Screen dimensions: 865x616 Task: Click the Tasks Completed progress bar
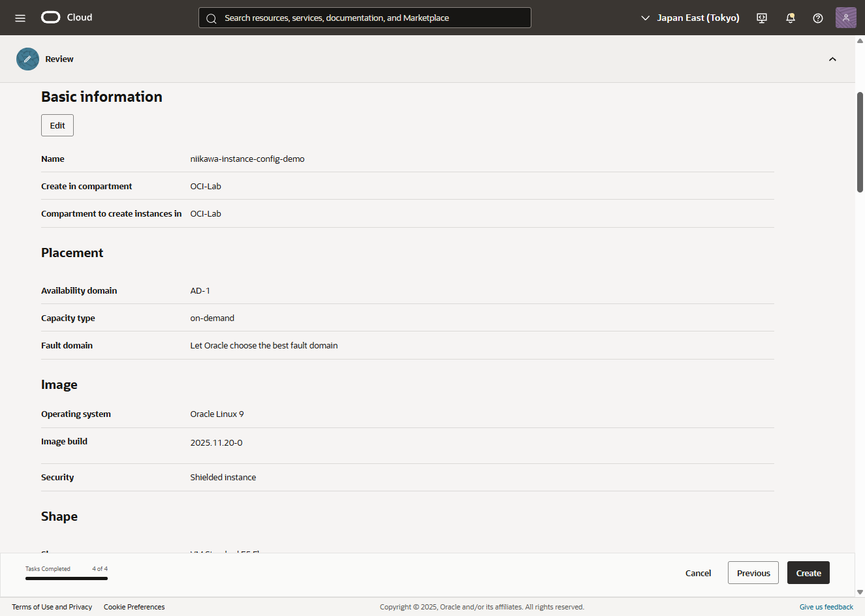coord(67,578)
